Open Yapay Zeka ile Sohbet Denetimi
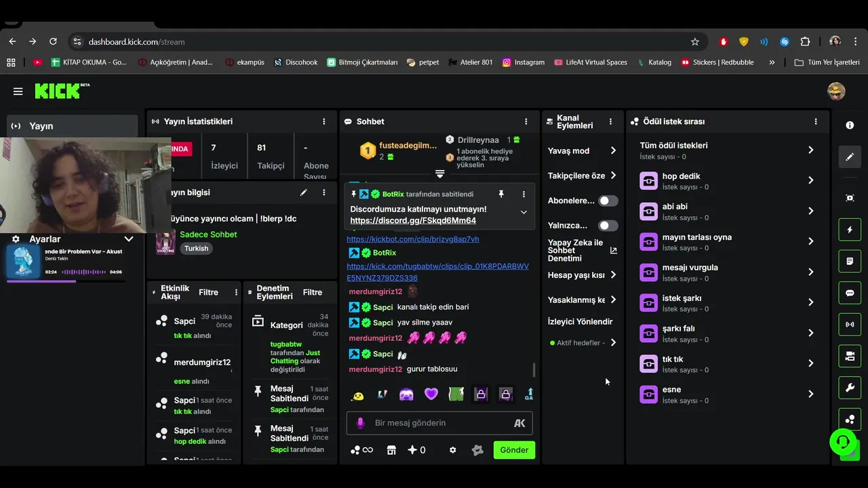Screen dimensions: 868x488 tap(583, 250)
